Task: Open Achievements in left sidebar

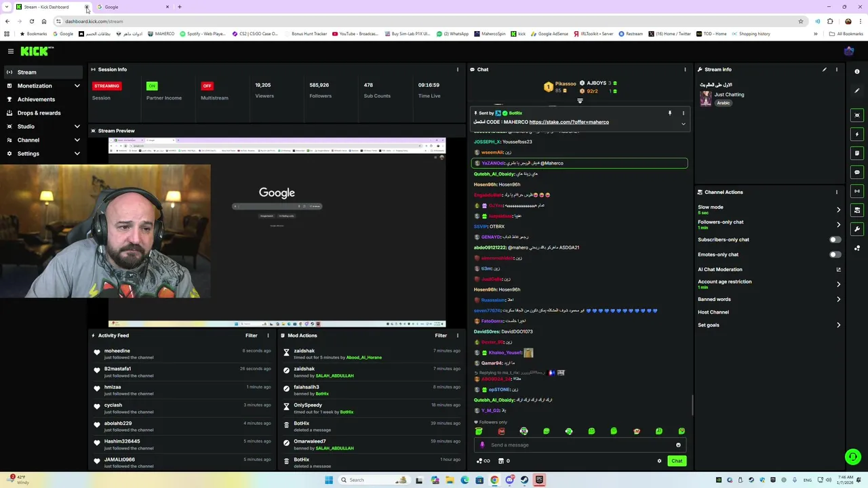Action: pyautogui.click(x=43, y=100)
